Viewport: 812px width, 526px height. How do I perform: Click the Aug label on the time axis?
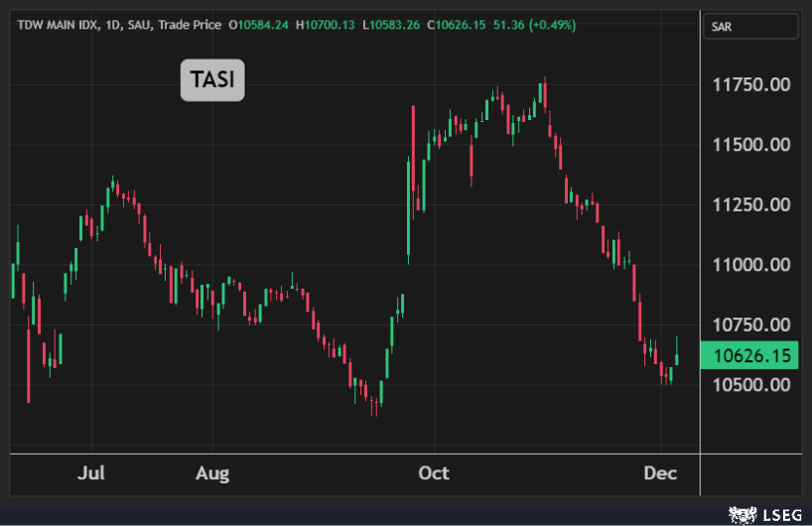(211, 473)
